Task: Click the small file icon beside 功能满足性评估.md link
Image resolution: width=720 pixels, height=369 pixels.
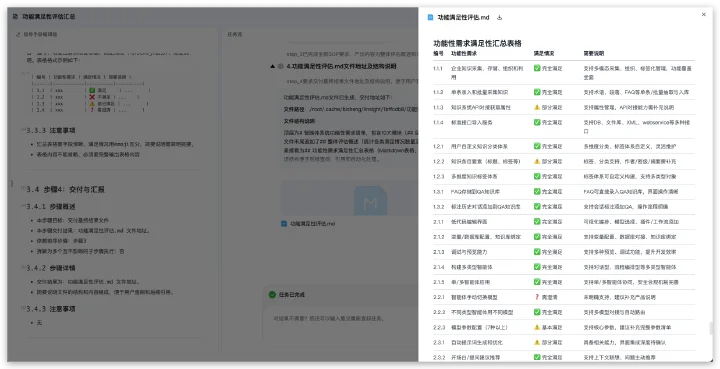Action: point(284,224)
